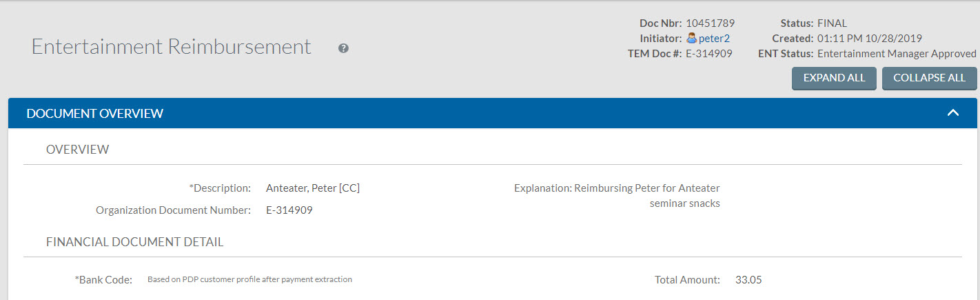Image resolution: width=980 pixels, height=300 pixels.
Task: Click the COLLAPSE ALL button
Action: [929, 78]
